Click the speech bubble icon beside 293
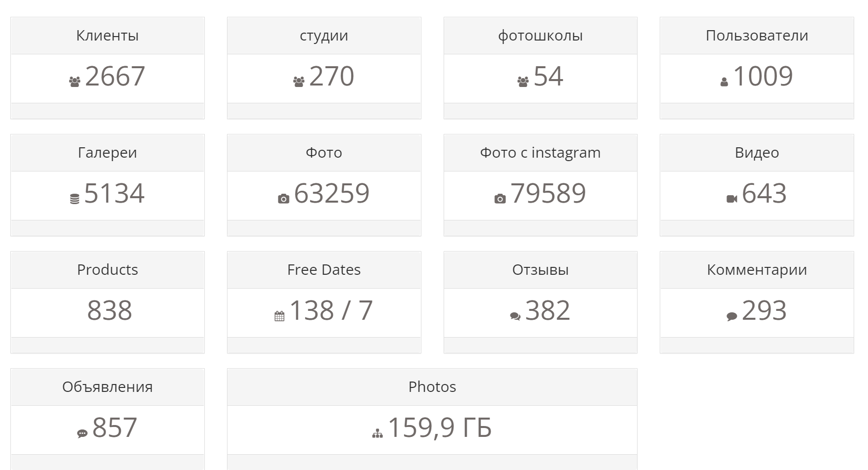 click(731, 316)
